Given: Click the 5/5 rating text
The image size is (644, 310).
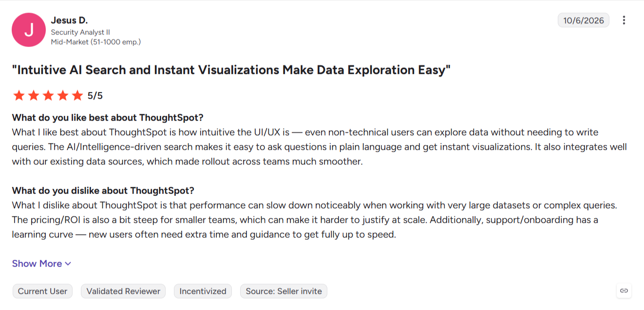Looking at the screenshot, I should pos(95,95).
